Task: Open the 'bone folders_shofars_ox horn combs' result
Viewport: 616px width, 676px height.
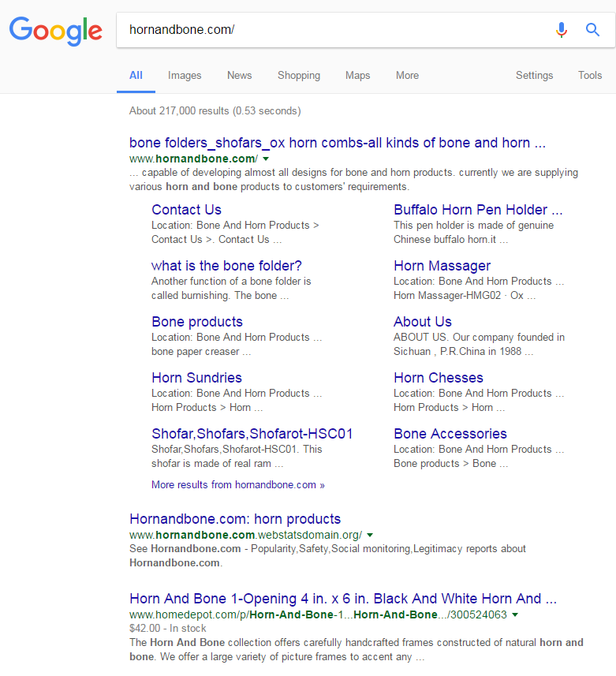Action: pos(338,143)
